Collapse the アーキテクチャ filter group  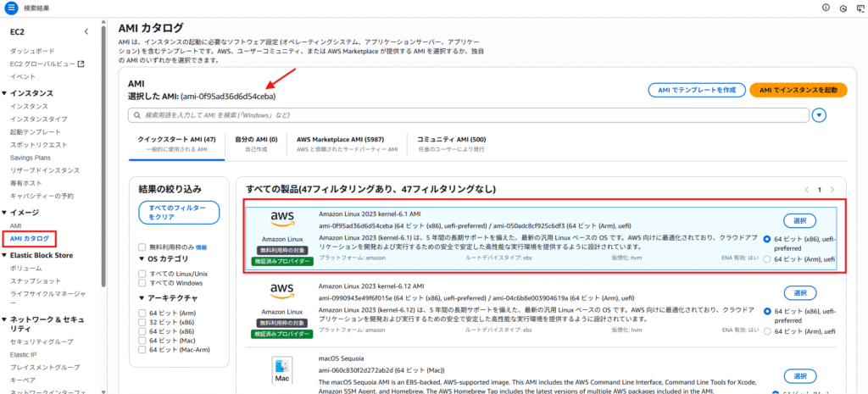point(142,297)
